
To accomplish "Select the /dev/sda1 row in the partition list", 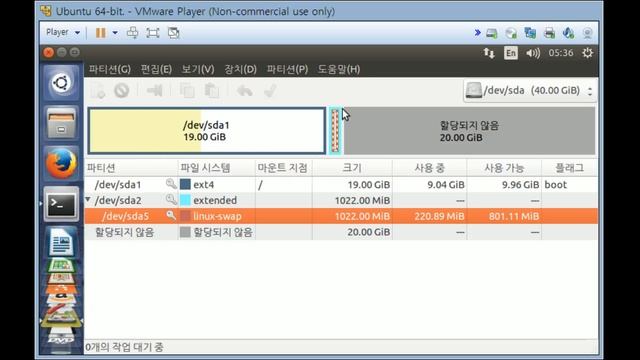I will click(341, 184).
